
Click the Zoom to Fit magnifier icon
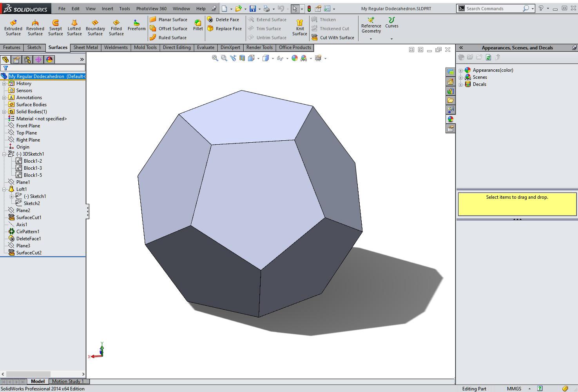click(215, 58)
